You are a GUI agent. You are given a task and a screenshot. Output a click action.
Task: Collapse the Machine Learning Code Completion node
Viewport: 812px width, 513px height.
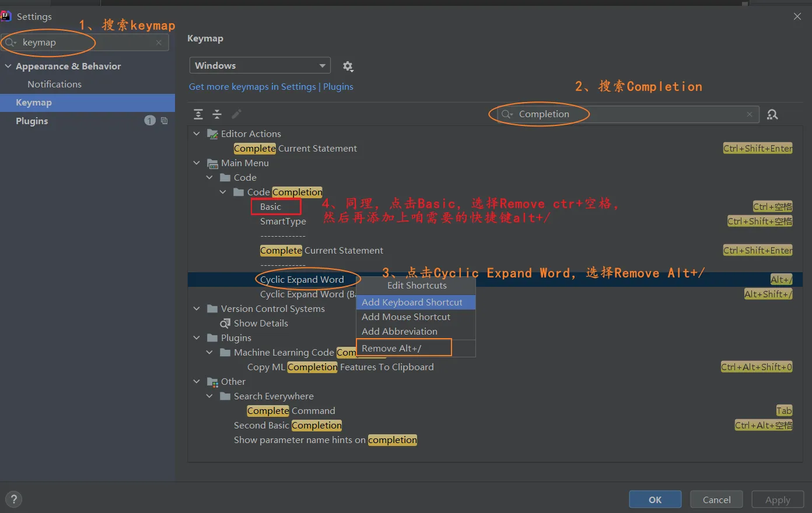tap(209, 353)
